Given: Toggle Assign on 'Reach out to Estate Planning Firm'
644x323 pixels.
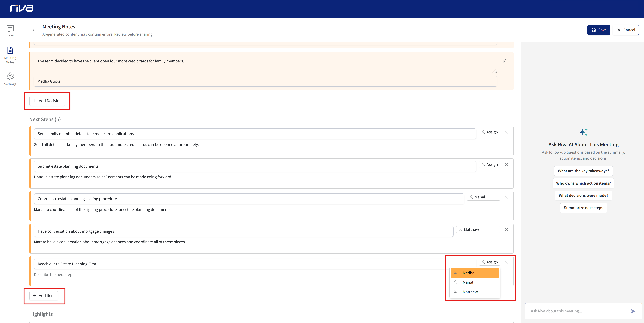Looking at the screenshot, I should pos(489,262).
